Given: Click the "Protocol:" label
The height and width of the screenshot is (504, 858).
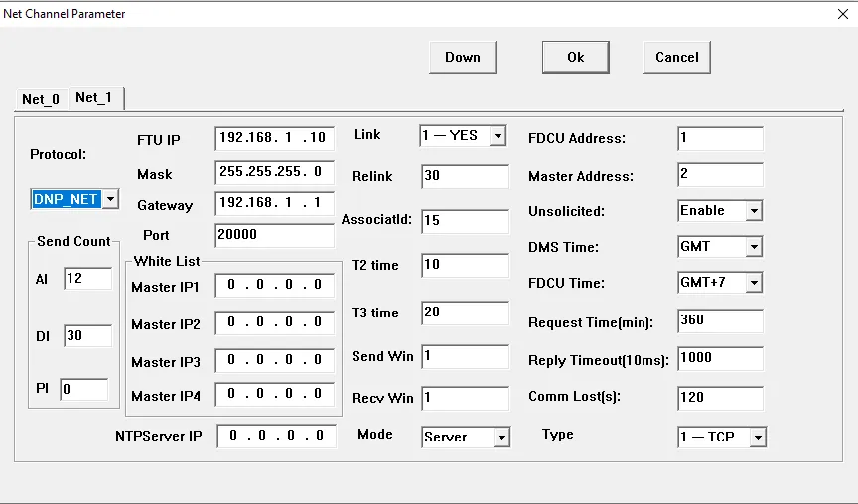Looking at the screenshot, I should click(x=58, y=154).
